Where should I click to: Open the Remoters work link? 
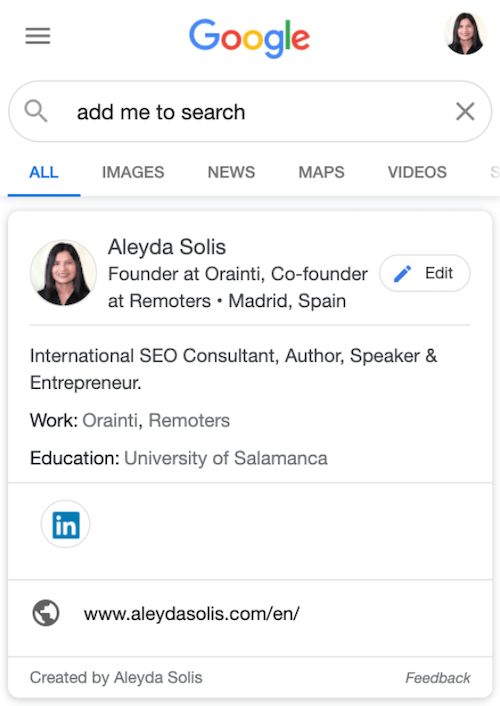pyautogui.click(x=189, y=421)
